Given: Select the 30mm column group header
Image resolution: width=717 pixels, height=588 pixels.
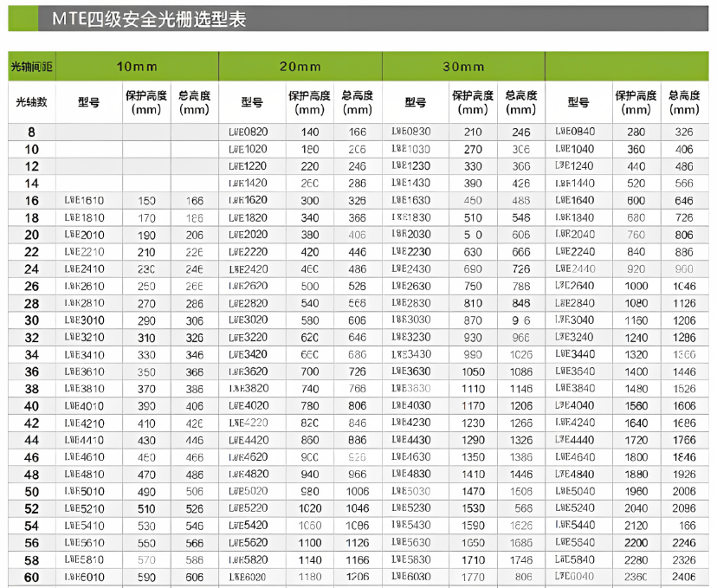Looking at the screenshot, I should 463,67.
